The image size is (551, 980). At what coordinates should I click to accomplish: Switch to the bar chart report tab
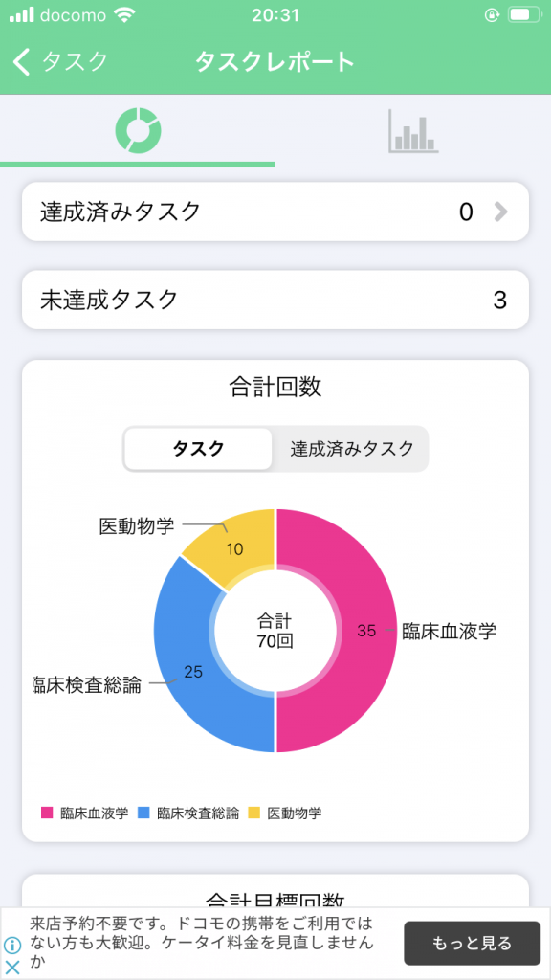(x=413, y=130)
